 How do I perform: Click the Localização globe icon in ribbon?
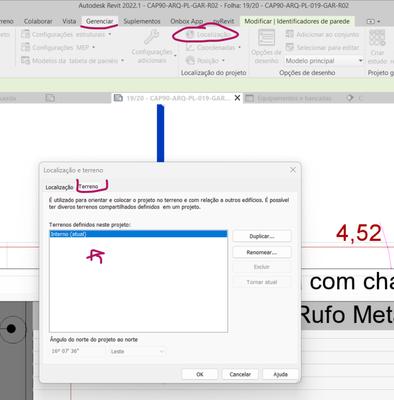(190, 34)
